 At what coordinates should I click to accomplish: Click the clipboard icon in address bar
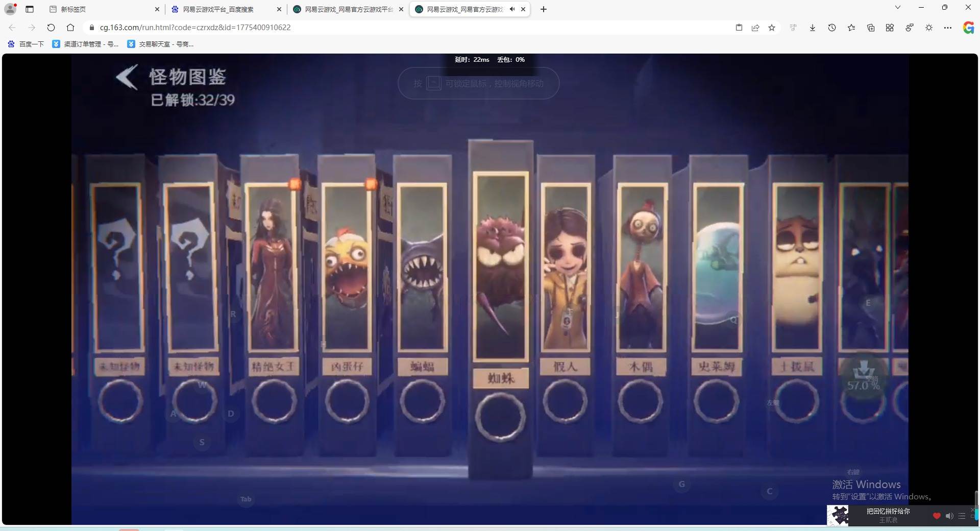pos(739,28)
